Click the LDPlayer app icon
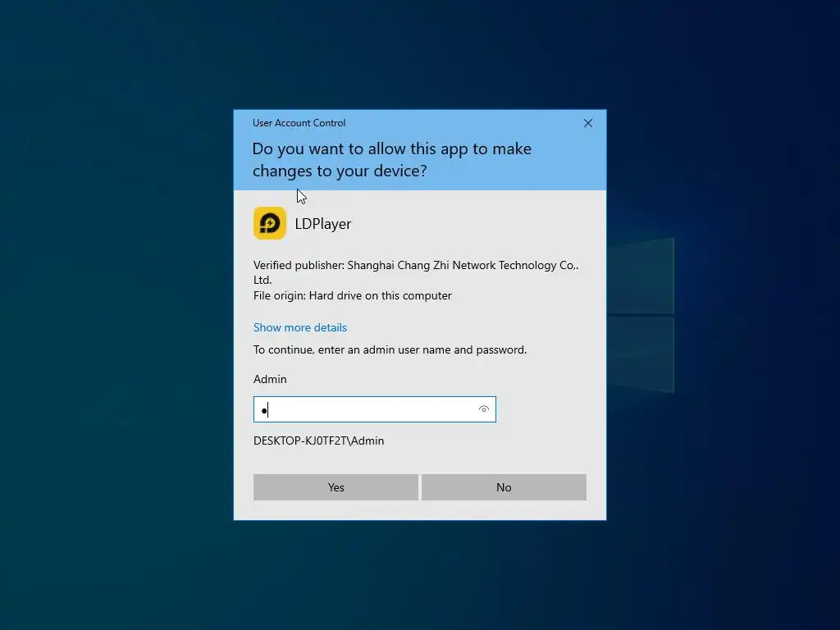This screenshot has width=840, height=630. (269, 223)
